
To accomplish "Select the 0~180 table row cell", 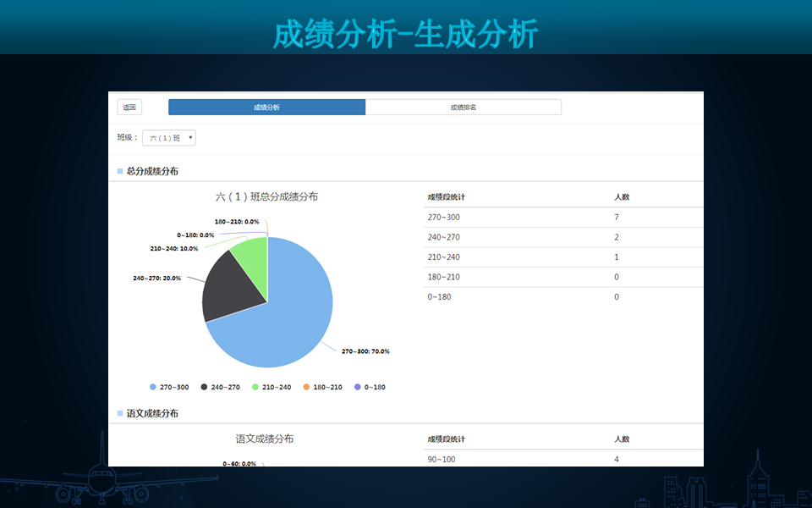I will pos(439,297).
